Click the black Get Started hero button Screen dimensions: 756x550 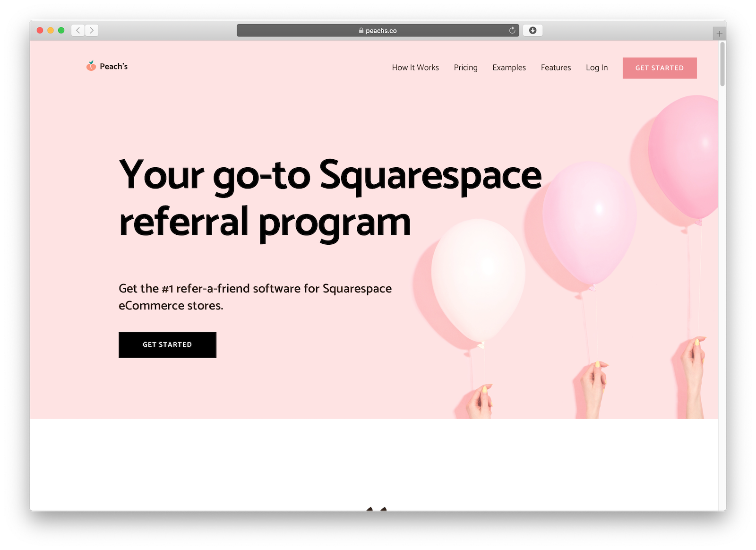point(167,345)
